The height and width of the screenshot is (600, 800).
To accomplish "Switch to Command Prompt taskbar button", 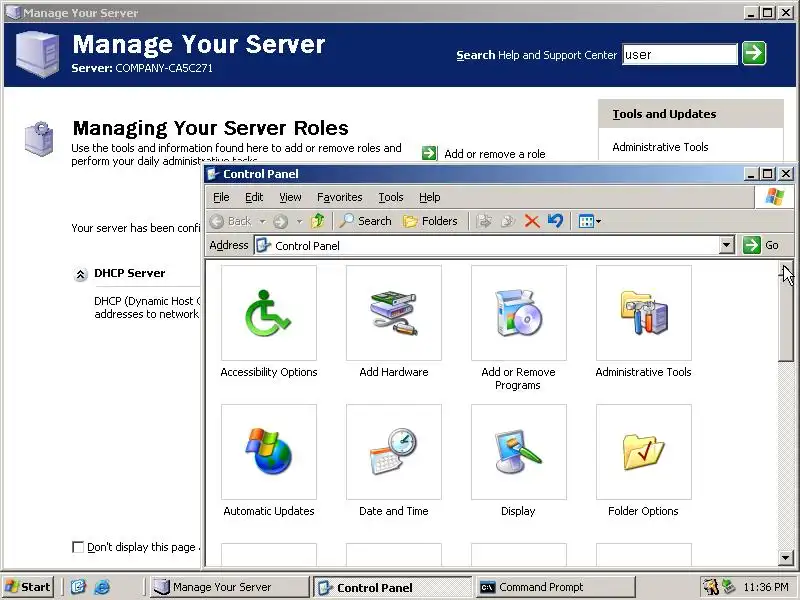I will coord(555,587).
